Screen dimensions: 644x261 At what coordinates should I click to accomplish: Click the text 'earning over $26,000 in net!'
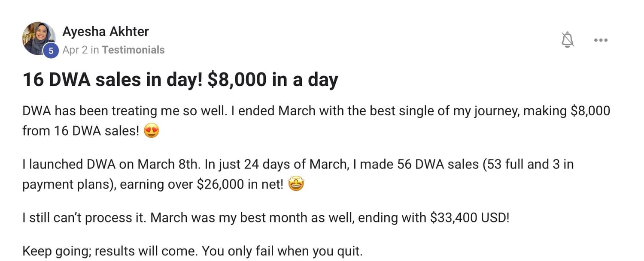pyautogui.click(x=202, y=185)
